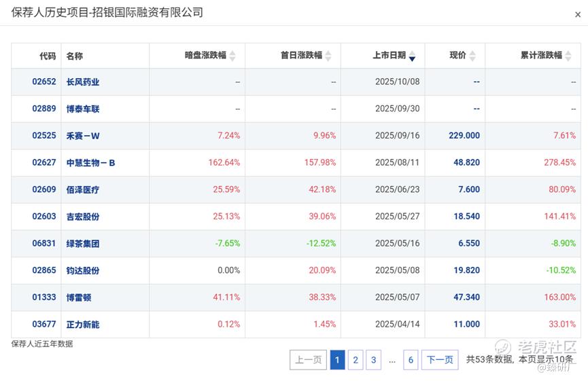Open 禾赛-W stock name link
This screenshot has height=381, width=588.
[x=83, y=136]
